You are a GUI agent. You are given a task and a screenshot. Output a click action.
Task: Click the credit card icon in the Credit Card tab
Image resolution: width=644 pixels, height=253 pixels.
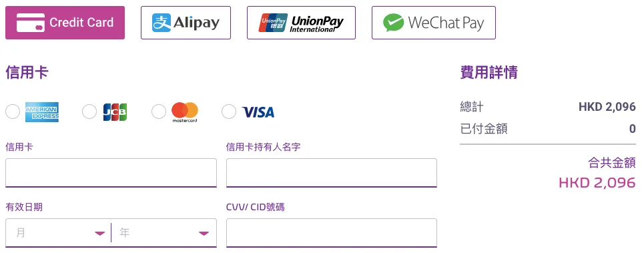coord(31,23)
